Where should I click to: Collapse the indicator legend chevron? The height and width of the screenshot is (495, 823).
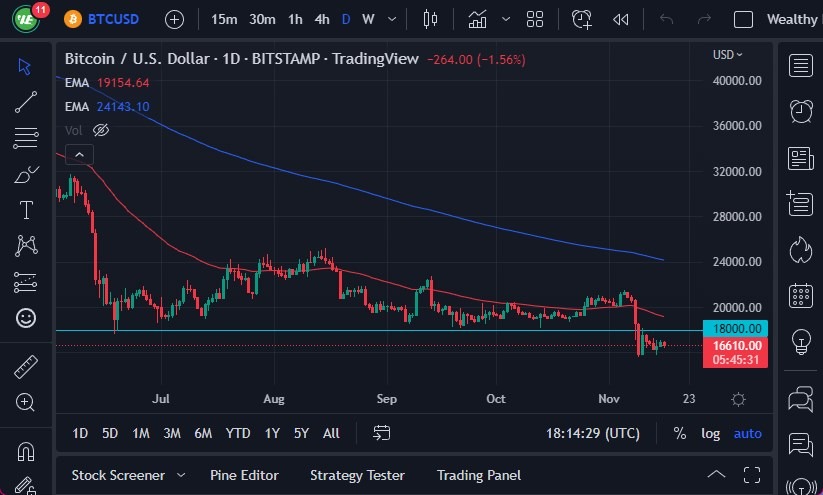pos(78,154)
